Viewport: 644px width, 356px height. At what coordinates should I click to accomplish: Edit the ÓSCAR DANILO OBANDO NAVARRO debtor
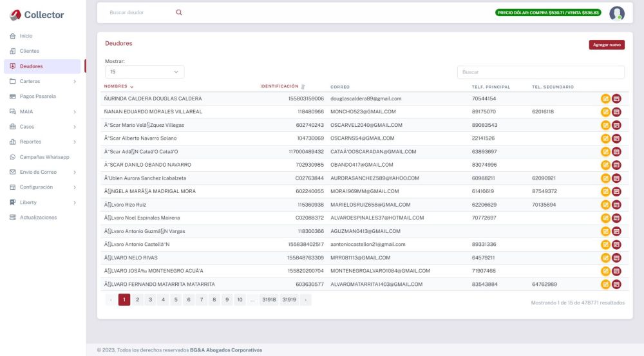605,165
